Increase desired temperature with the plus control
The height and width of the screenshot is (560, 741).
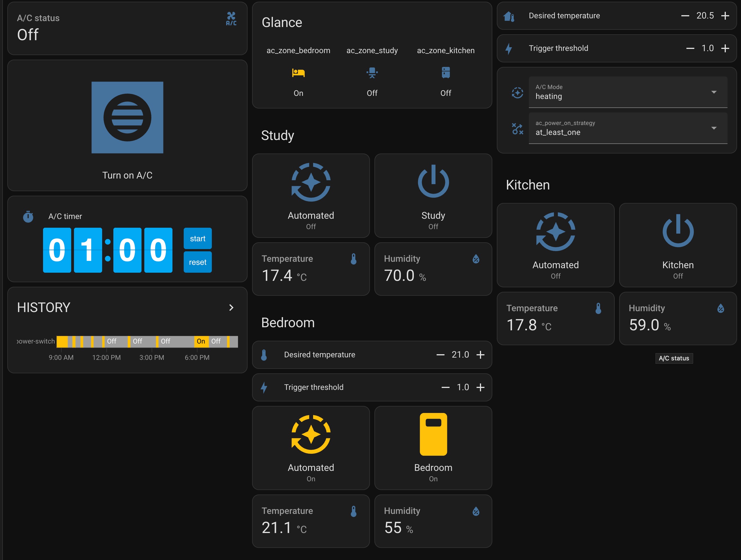(725, 15)
